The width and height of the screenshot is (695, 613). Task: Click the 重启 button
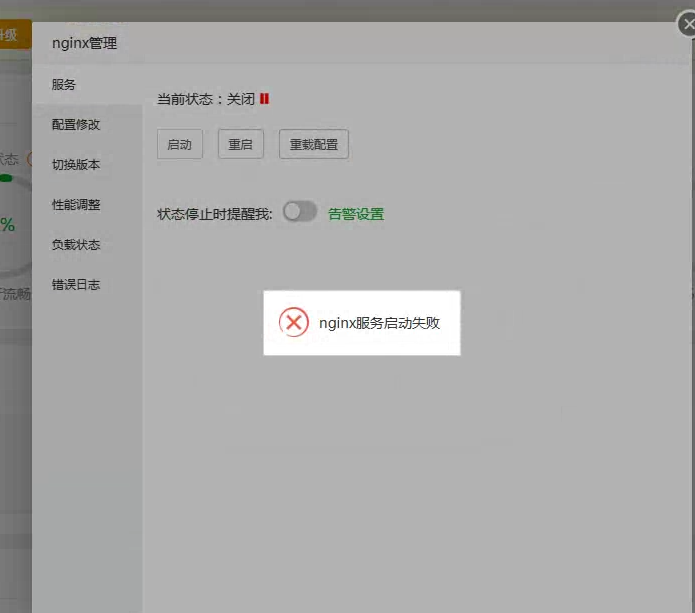[241, 144]
